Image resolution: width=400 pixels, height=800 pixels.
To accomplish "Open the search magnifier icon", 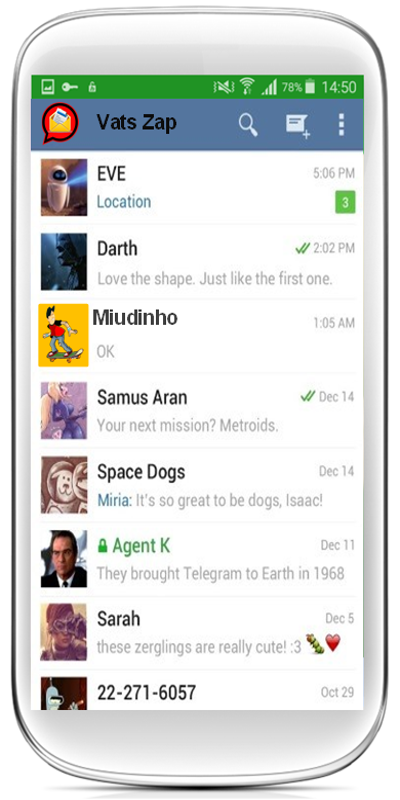I will pyautogui.click(x=248, y=125).
